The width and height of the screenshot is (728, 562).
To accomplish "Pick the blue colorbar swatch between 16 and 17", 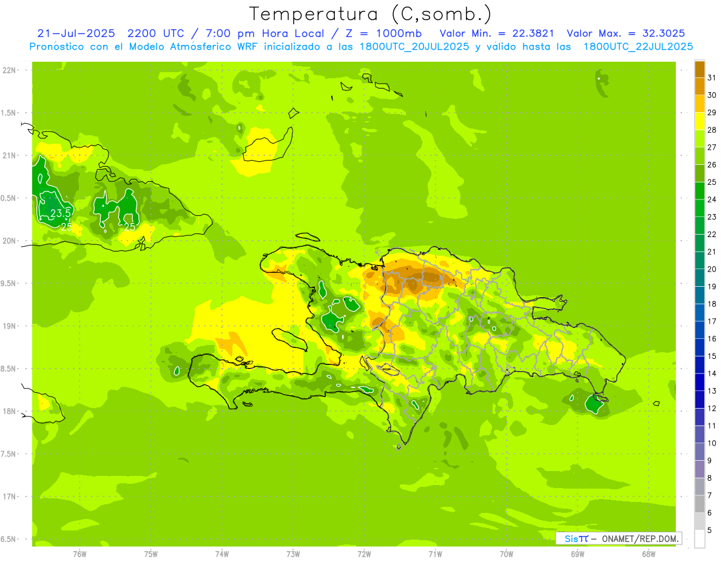I will [699, 330].
